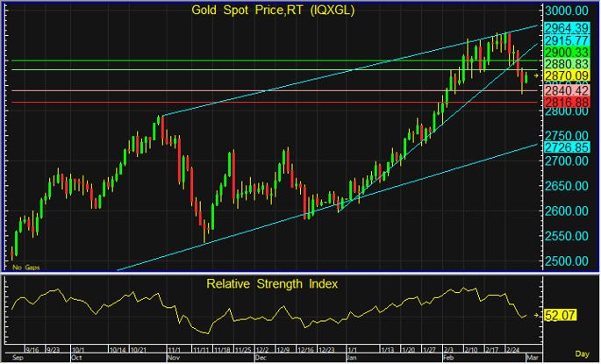Click the cyan 2726.85 channel price tag
601x364 pixels.
pyautogui.click(x=567, y=147)
